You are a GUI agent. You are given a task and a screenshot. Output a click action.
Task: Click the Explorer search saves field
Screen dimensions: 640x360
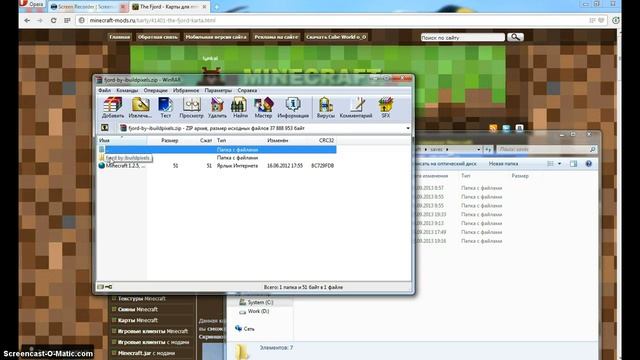(x=546, y=150)
